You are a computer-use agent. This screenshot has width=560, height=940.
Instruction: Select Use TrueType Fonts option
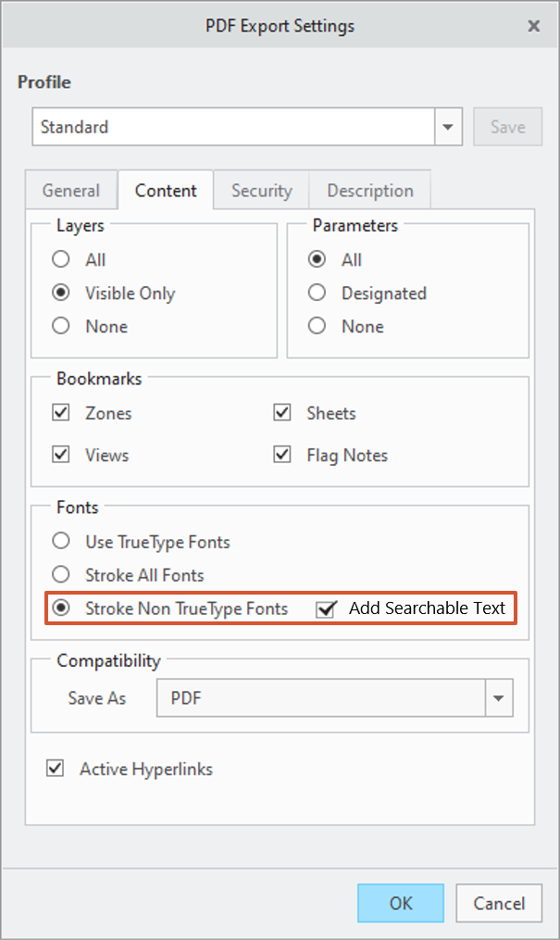pos(61,542)
